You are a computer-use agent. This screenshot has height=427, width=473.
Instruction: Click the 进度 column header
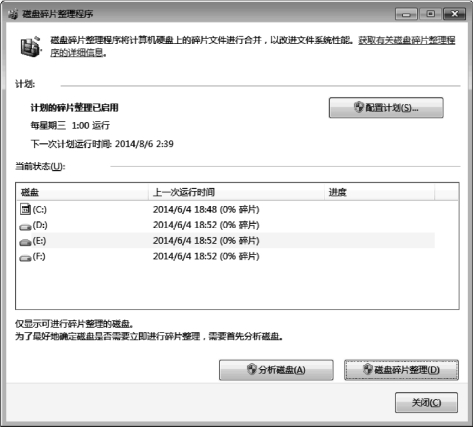click(379, 192)
